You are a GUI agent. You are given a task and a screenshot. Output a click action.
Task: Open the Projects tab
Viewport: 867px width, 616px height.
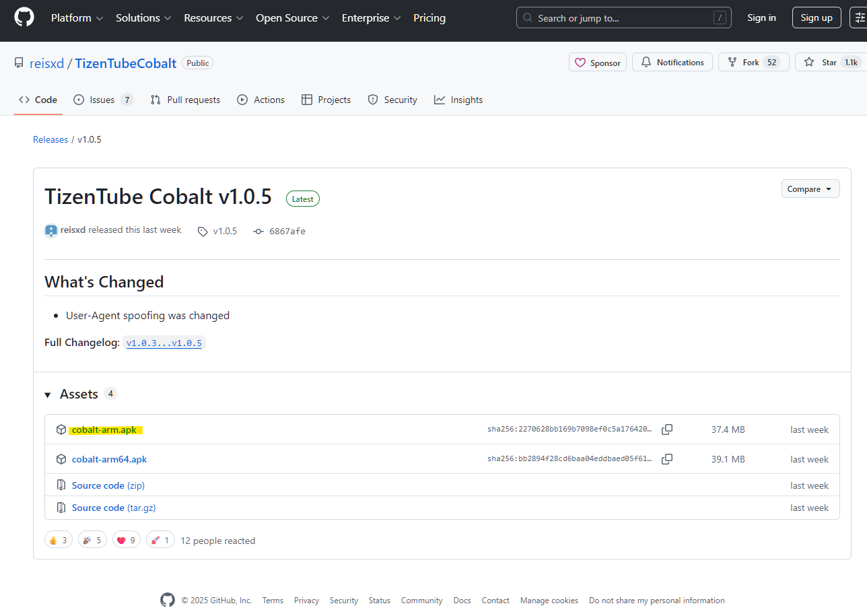tap(326, 100)
